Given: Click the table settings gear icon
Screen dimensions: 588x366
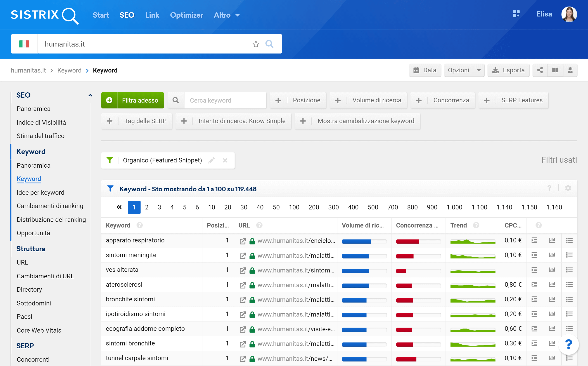Looking at the screenshot, I should point(568,188).
